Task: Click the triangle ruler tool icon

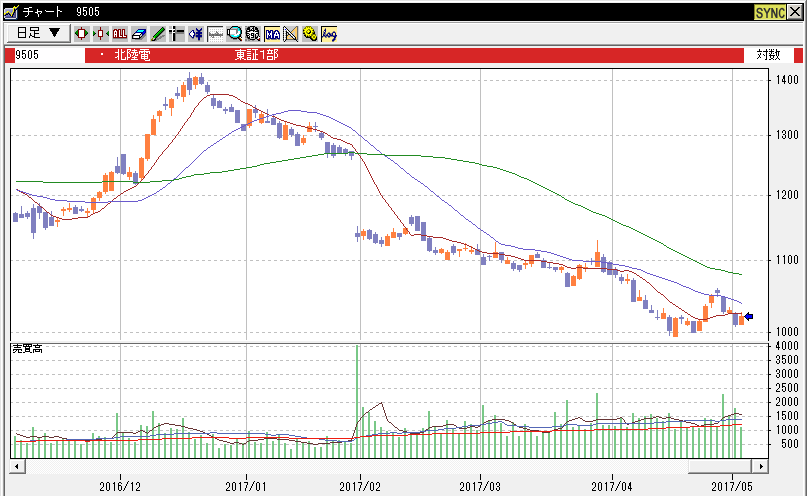Action: point(291,33)
